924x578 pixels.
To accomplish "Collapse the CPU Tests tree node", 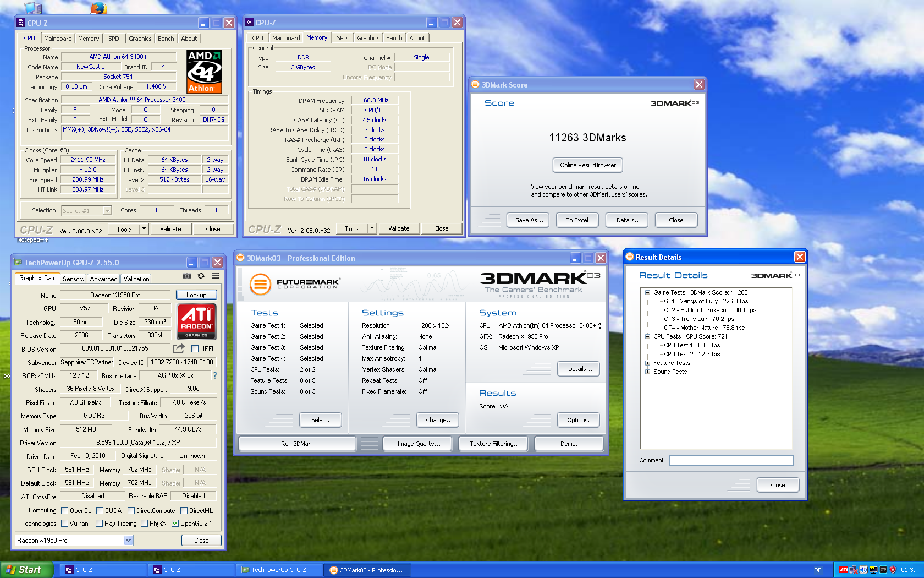I will pyautogui.click(x=648, y=337).
